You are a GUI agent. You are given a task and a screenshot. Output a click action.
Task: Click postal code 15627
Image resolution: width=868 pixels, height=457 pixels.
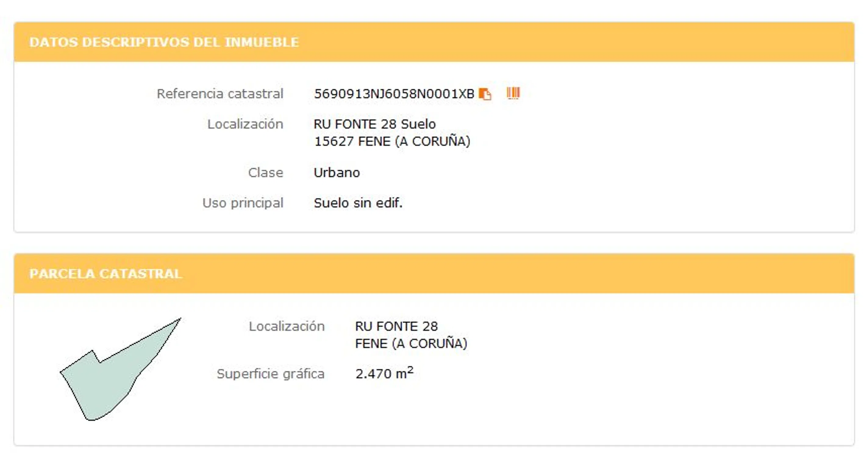pos(333,141)
